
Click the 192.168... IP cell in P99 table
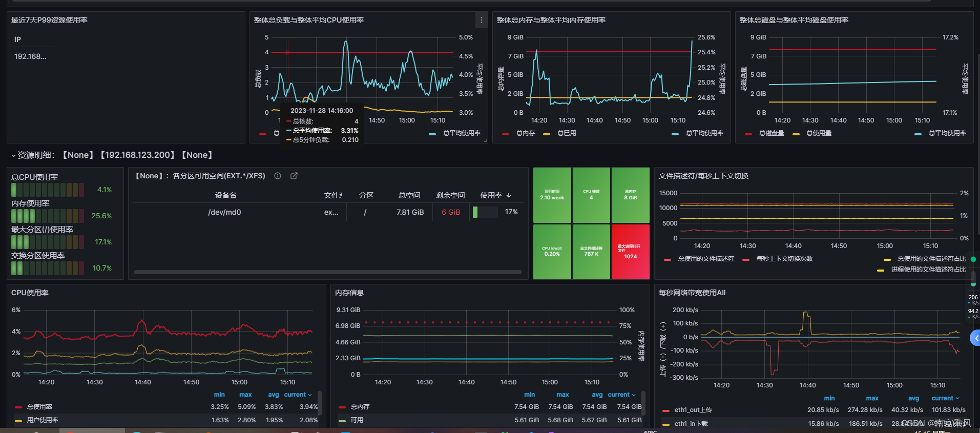pos(32,56)
